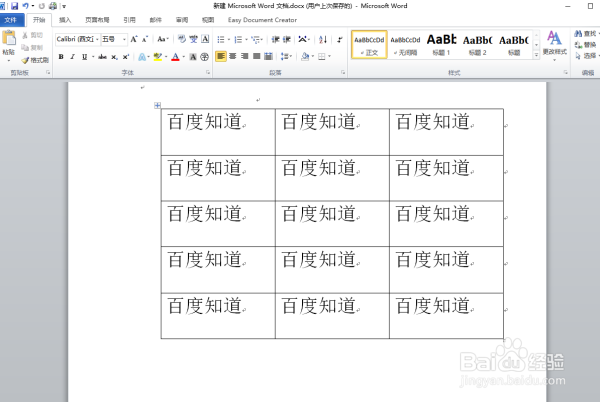Click the yellow Text Highlight Color button
600x402 pixels.
pos(158,57)
